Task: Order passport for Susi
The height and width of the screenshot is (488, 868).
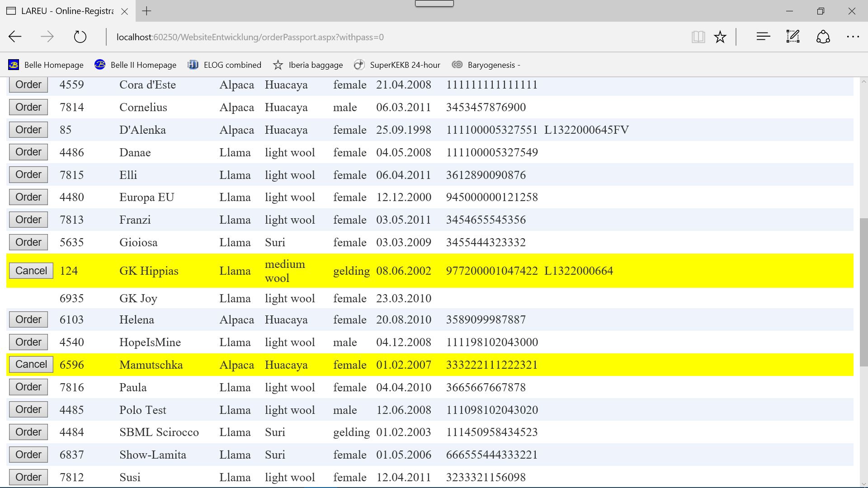Action: coord(28,477)
